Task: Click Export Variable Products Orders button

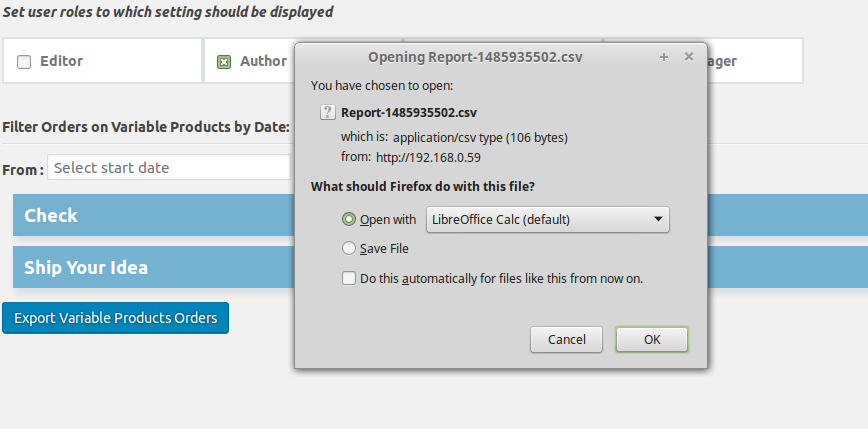Action: coord(116,318)
